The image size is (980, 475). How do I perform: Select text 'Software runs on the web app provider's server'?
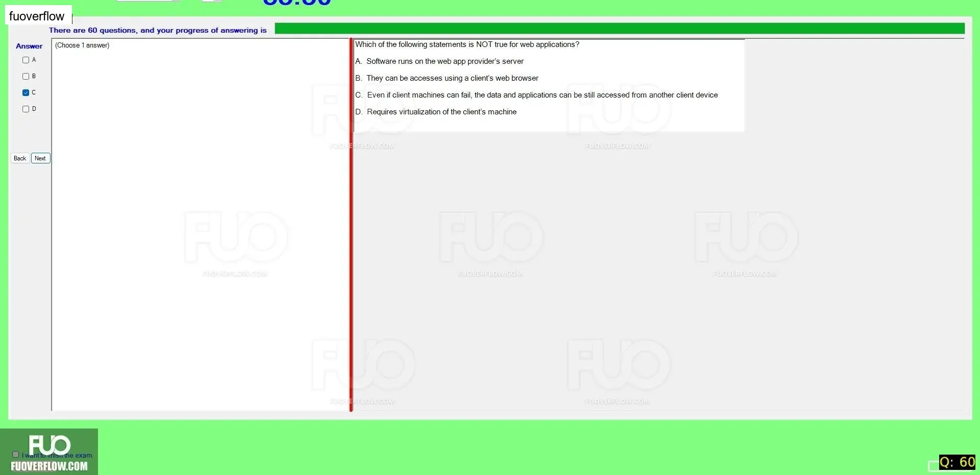point(445,61)
